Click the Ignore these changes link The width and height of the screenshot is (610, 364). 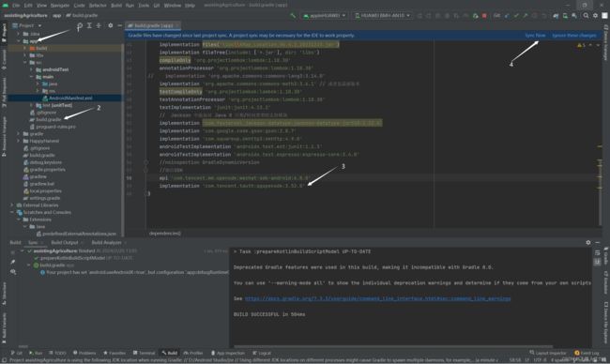pyautogui.click(x=573, y=36)
